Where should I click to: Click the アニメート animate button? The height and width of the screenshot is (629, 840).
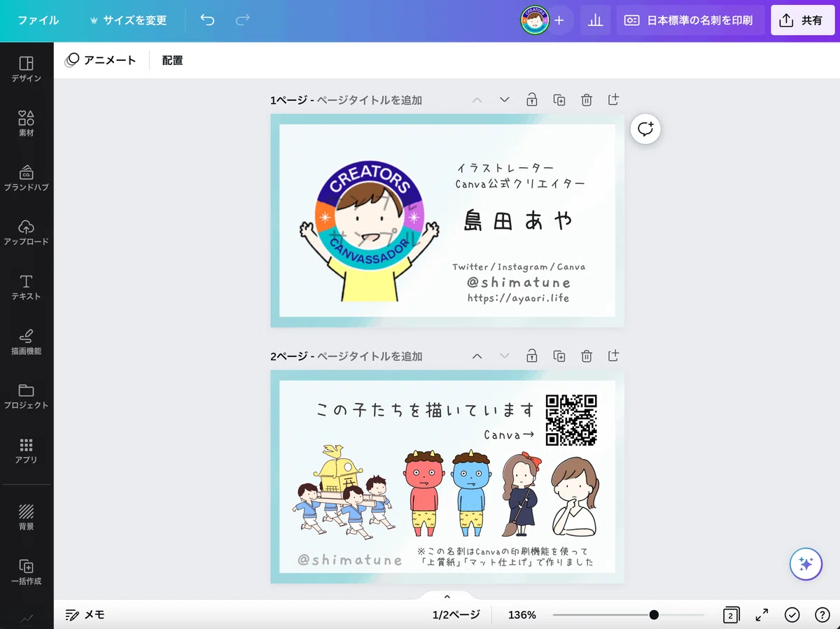click(x=101, y=60)
